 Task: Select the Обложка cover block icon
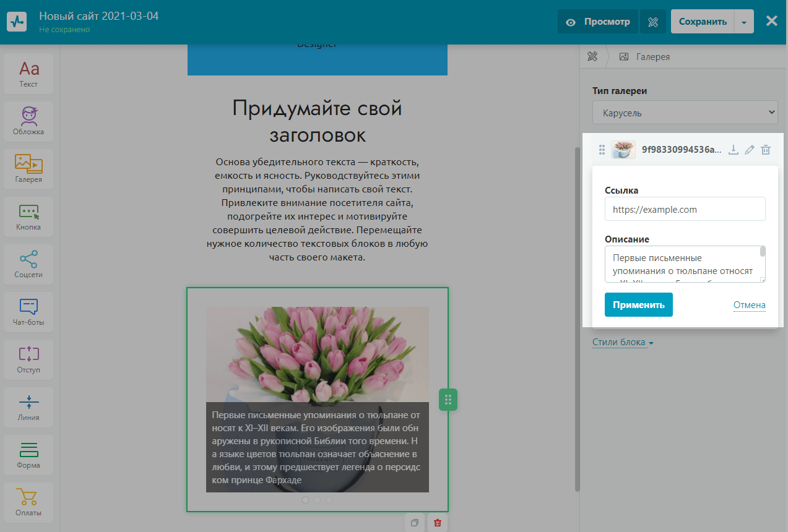tap(28, 121)
